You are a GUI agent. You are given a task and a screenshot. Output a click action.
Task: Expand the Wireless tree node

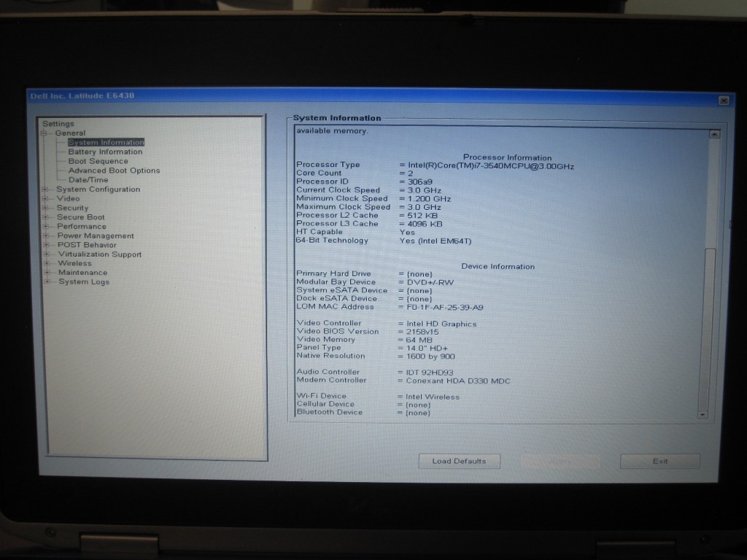click(x=47, y=263)
